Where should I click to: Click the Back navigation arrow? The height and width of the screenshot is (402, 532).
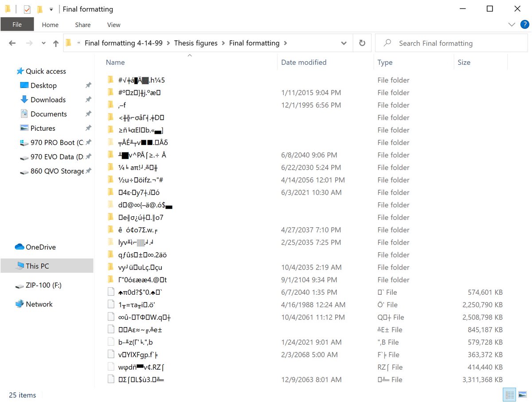[12, 43]
